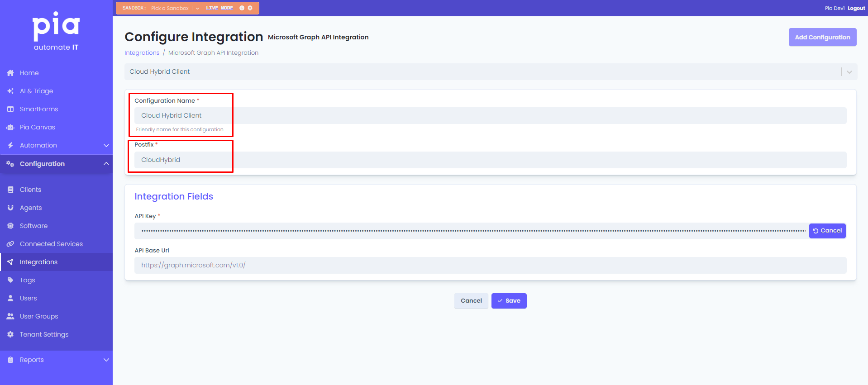The height and width of the screenshot is (385, 868).
Task: Click the User Groups people icon
Action: tap(10, 316)
